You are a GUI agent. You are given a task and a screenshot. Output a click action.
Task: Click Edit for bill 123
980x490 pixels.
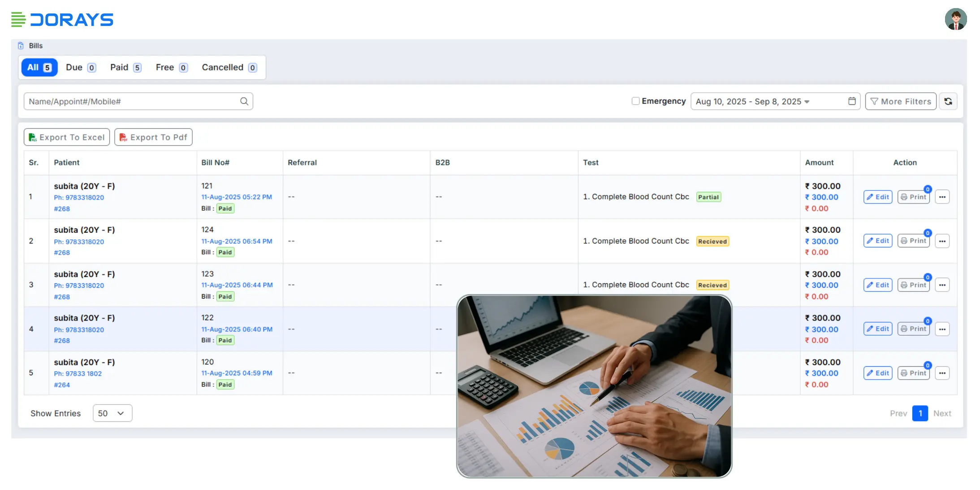pyautogui.click(x=877, y=285)
